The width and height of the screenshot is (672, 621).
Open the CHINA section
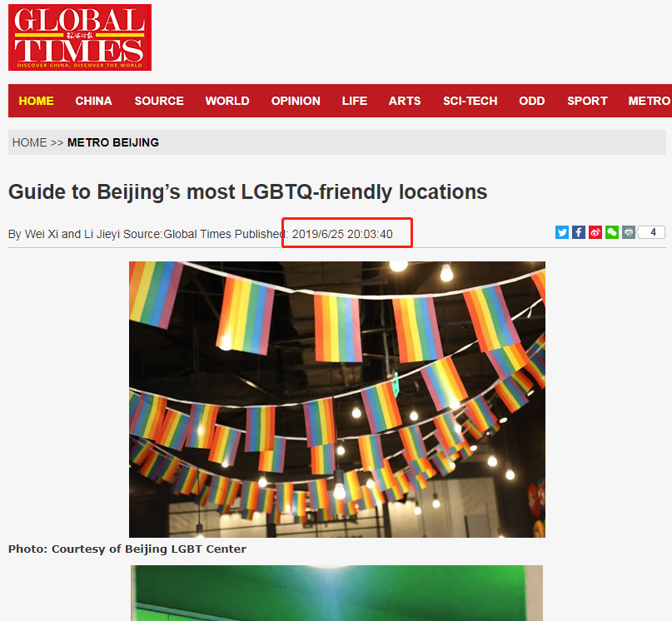[93, 101]
